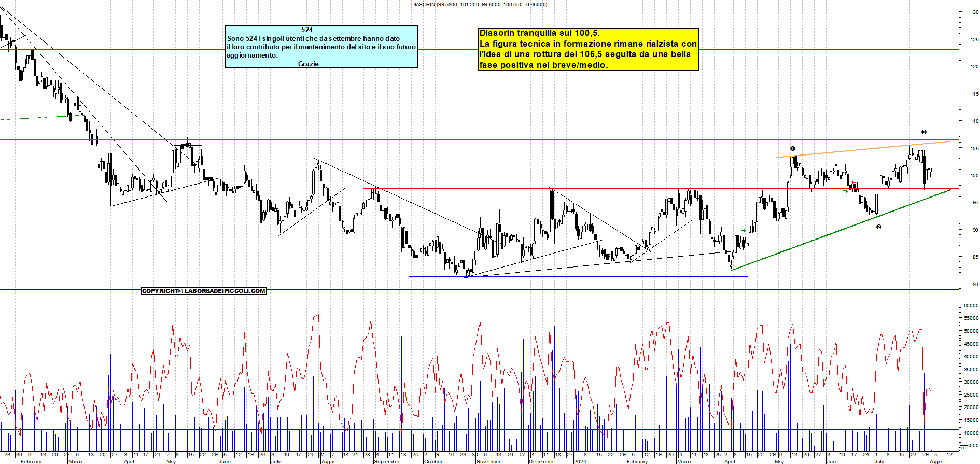Click the DIASORIN chart title text
The image size is (980, 464).
tap(479, 4)
